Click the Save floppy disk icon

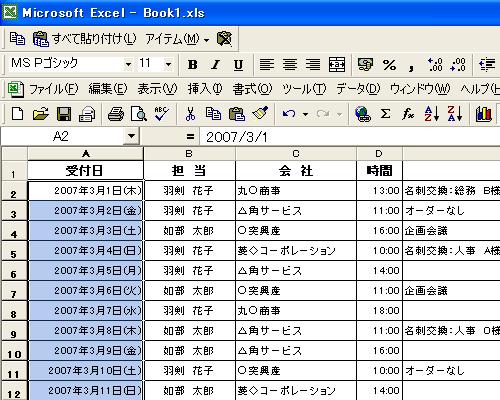(x=64, y=114)
